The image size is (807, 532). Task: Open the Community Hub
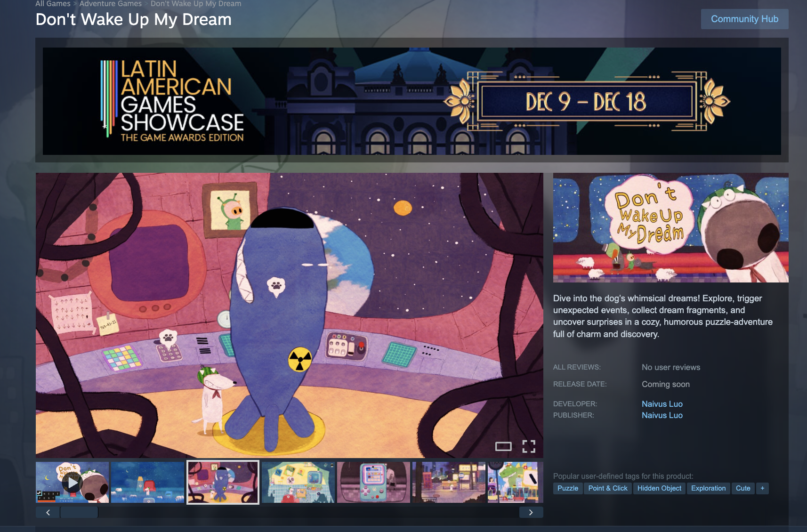pos(744,19)
